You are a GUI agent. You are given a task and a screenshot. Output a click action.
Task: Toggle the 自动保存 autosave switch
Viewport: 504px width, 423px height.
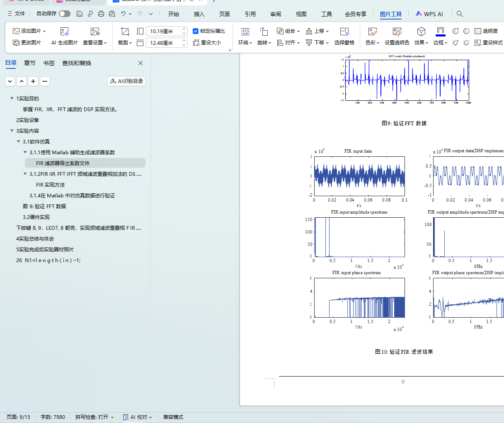pos(64,14)
